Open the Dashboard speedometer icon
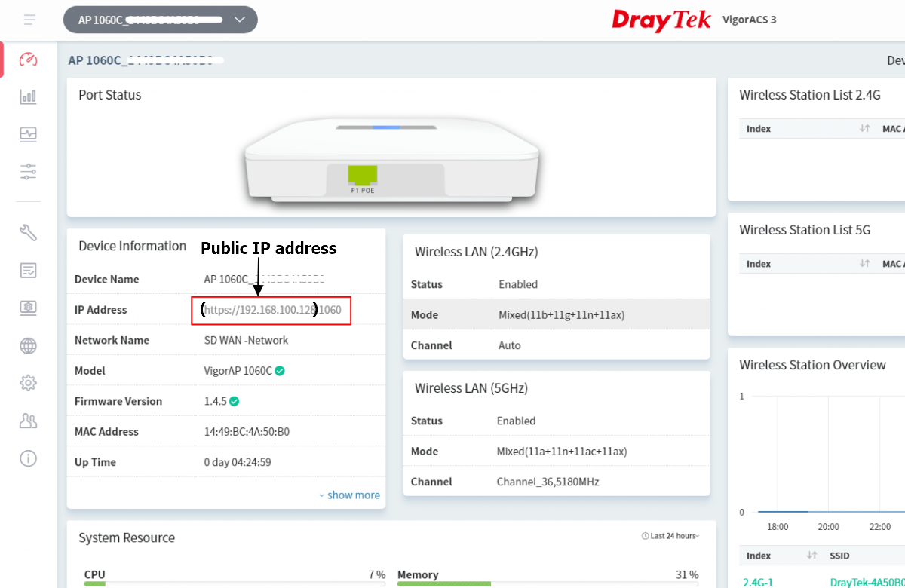The height and width of the screenshot is (588, 905). pyautogui.click(x=29, y=59)
